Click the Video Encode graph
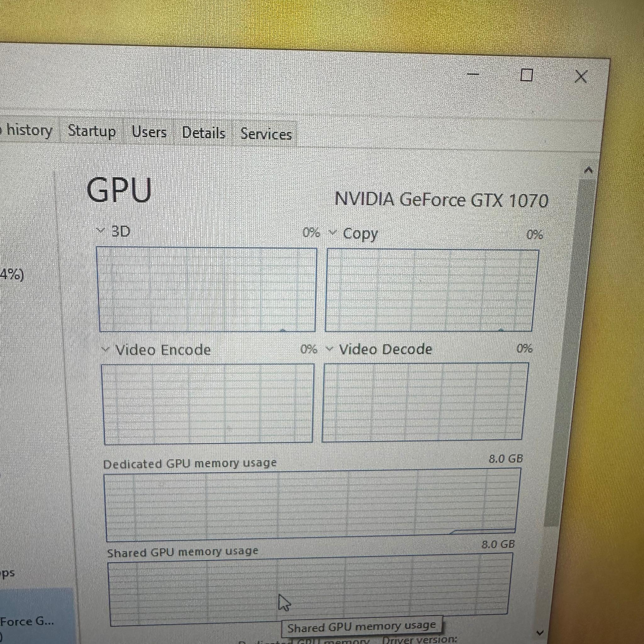 pos(208,404)
